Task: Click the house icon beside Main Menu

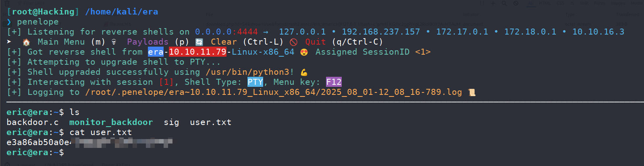Action: pos(26,42)
